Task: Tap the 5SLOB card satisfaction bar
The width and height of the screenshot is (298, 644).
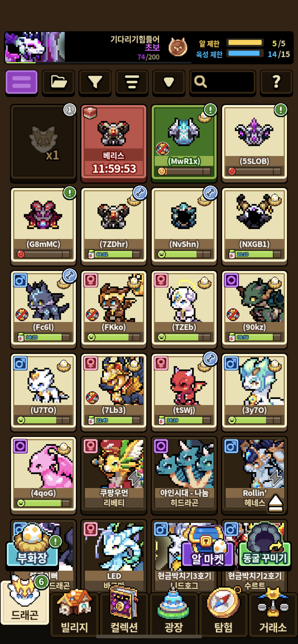Action: (x=254, y=171)
